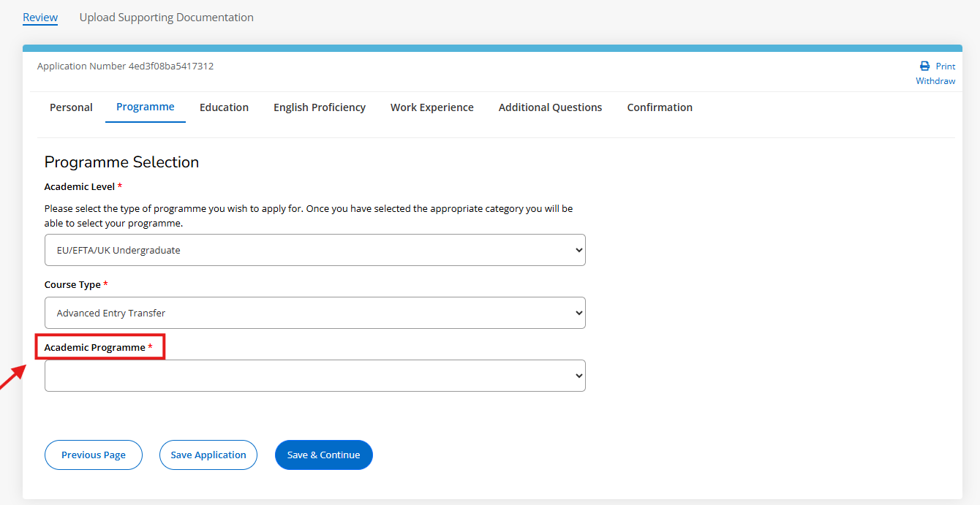Click the highlighted Academic Programme label
980x505 pixels.
(x=95, y=348)
